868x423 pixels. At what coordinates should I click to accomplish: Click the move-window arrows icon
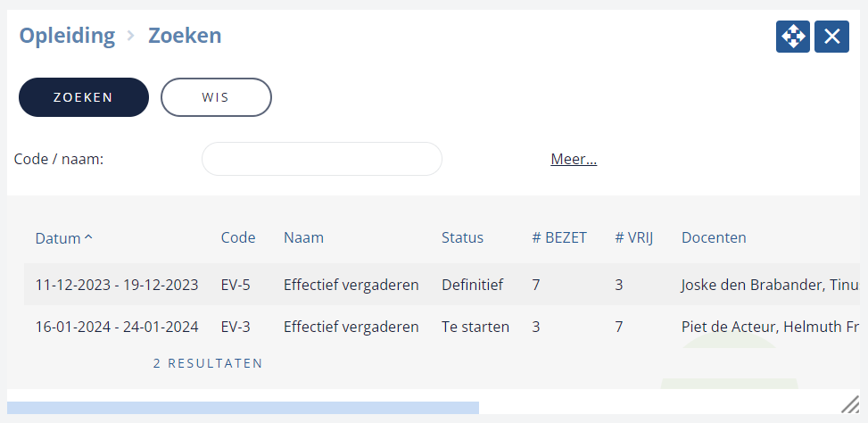click(x=793, y=37)
